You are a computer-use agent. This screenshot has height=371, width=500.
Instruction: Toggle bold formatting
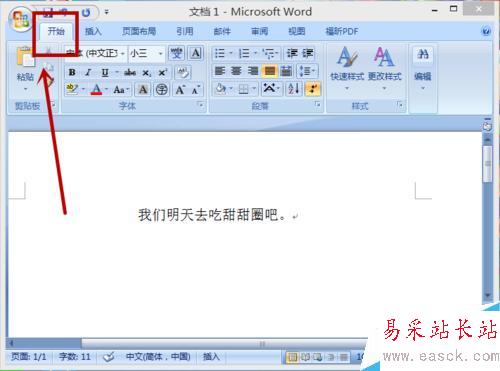pyautogui.click(x=72, y=72)
